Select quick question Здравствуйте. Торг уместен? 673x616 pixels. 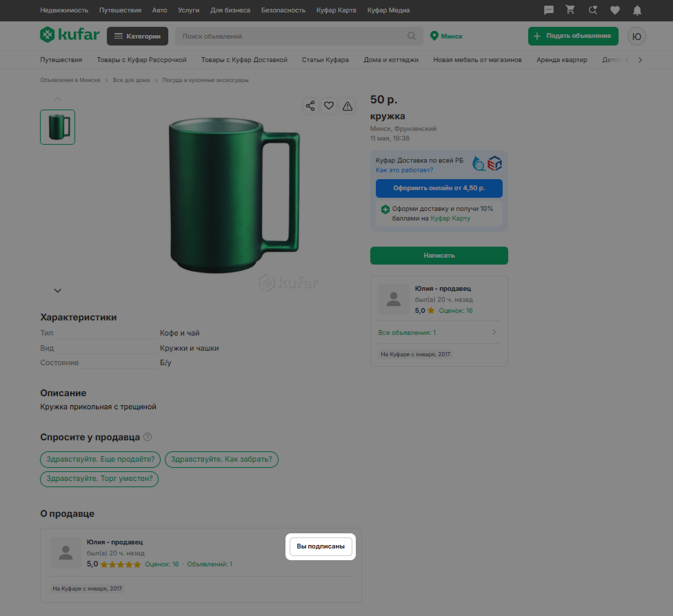(99, 479)
